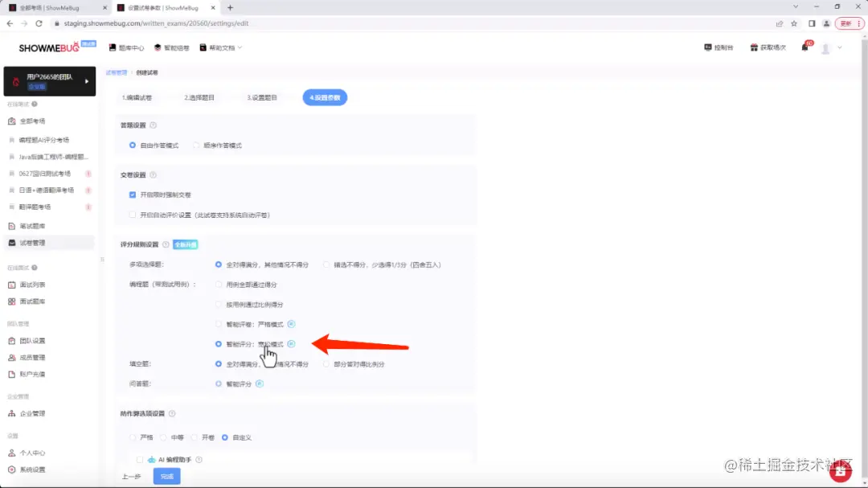The image size is (868, 488).
Task: Click blue 完成 button
Action: click(166, 477)
